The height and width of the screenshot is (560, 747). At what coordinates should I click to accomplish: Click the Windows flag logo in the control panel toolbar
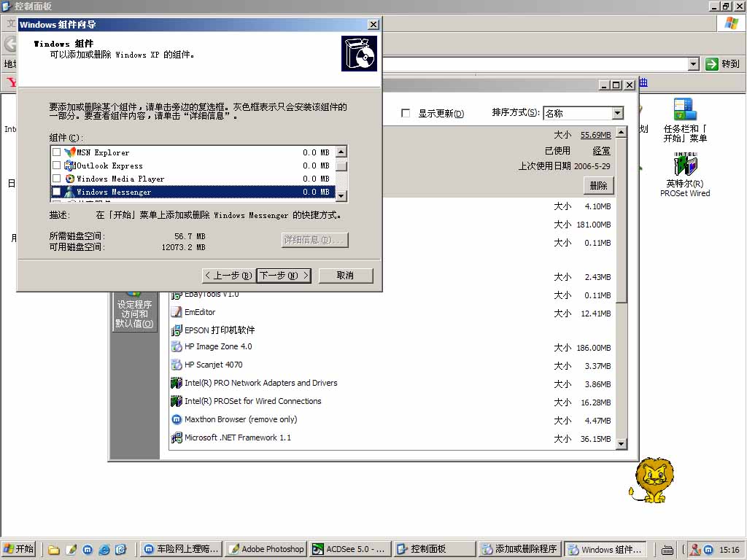pos(731,23)
